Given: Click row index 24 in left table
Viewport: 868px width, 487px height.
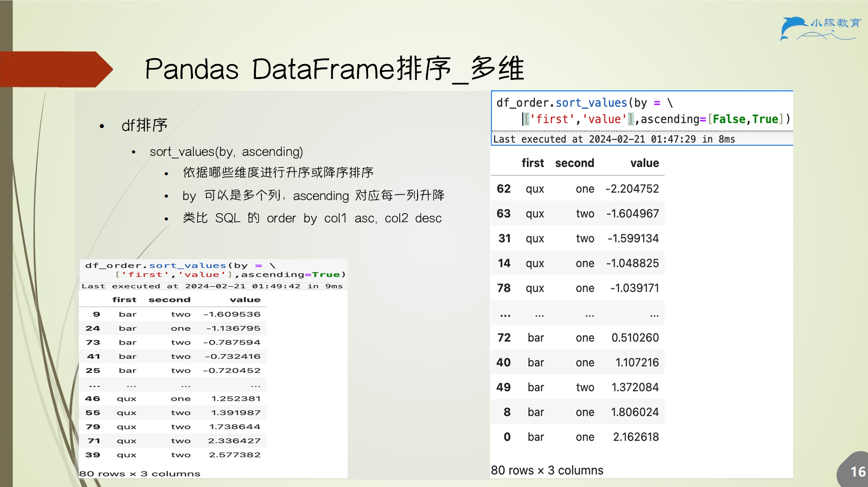Looking at the screenshot, I should [x=93, y=329].
